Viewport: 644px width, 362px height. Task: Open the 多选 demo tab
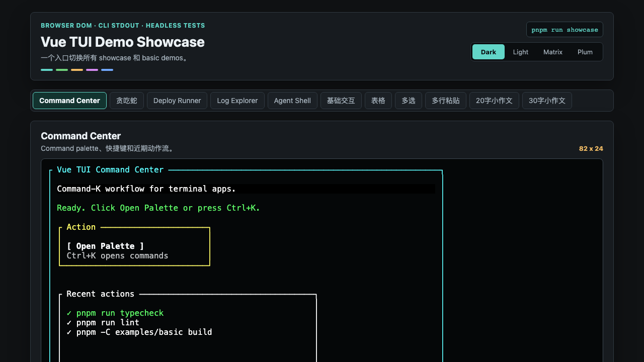coord(409,101)
